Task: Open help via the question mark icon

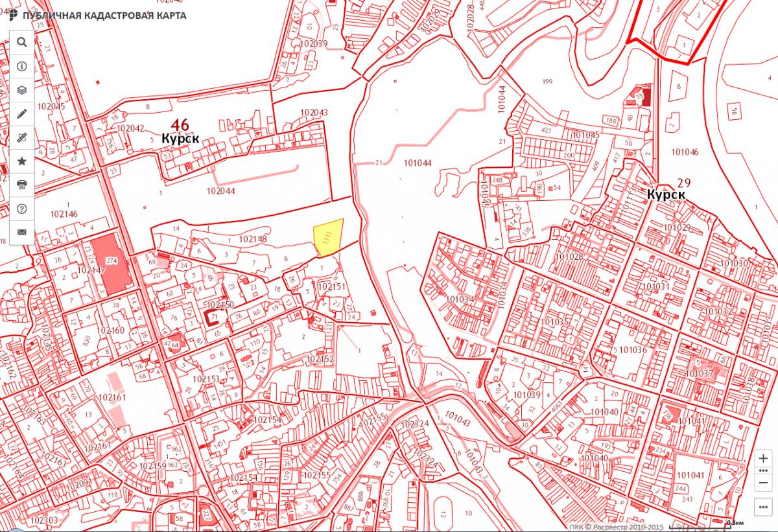Action: [x=21, y=209]
